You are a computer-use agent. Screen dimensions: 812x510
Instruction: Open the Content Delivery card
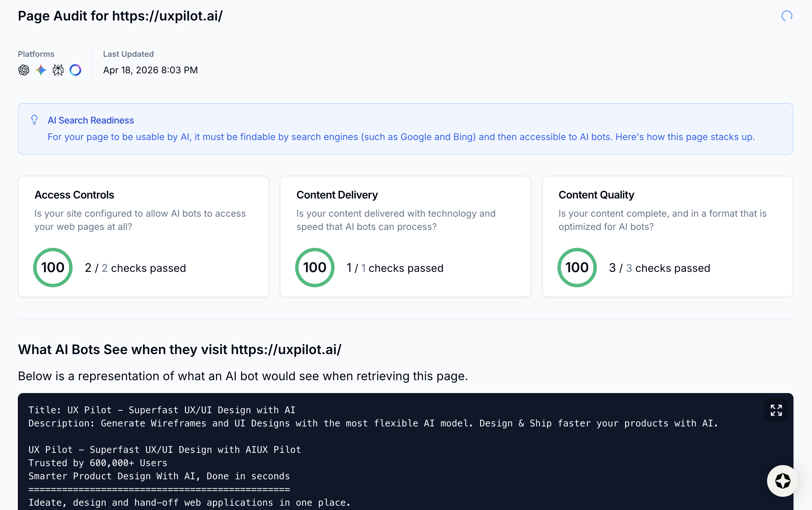405,236
